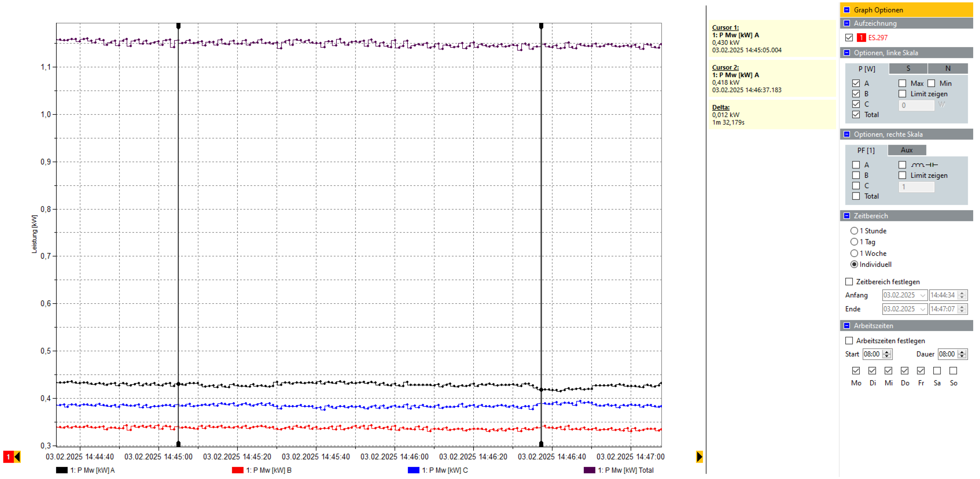The height and width of the screenshot is (479, 980).
Task: Toggle the Total checkbox in left scale
Action: point(856,114)
